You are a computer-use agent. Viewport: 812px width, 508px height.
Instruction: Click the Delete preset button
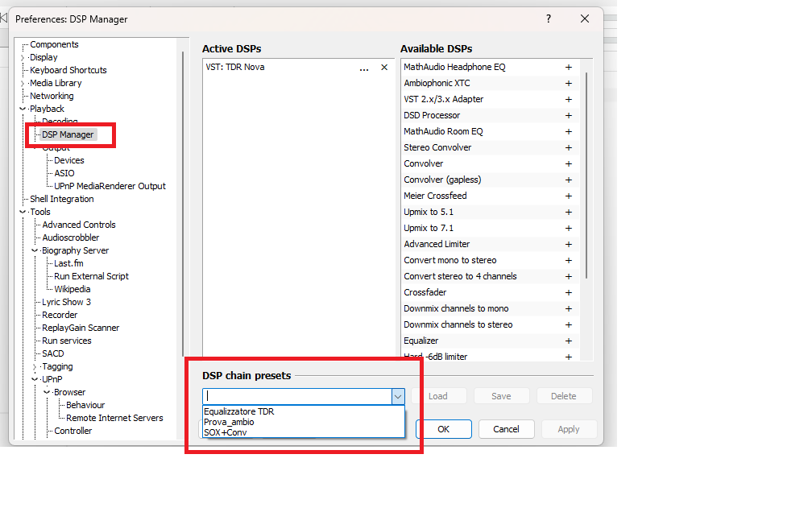pyautogui.click(x=564, y=396)
